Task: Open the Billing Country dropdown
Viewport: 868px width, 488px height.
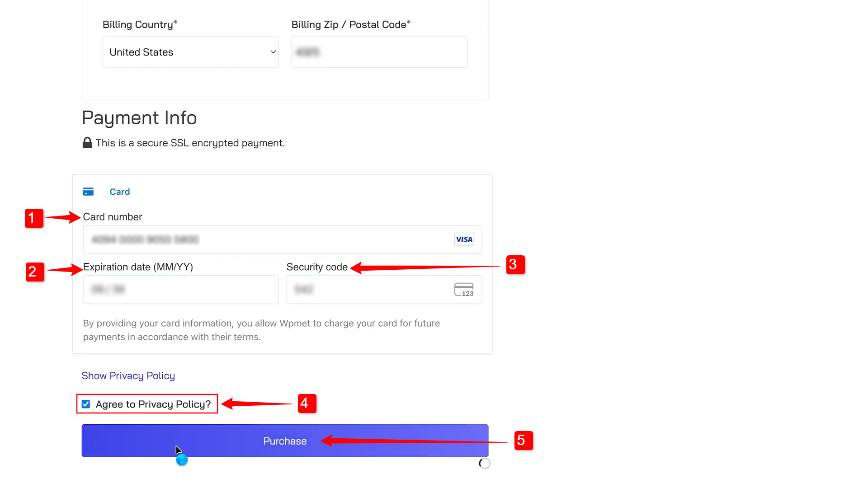Action: [190, 52]
